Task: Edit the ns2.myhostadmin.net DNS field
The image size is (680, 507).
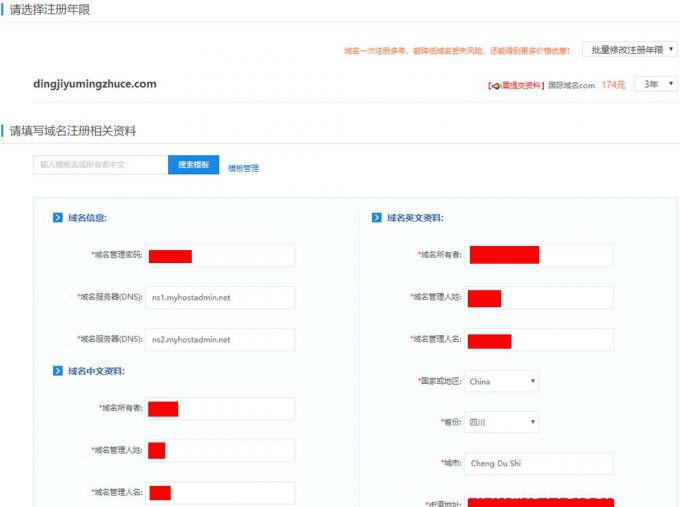Action: click(x=220, y=340)
